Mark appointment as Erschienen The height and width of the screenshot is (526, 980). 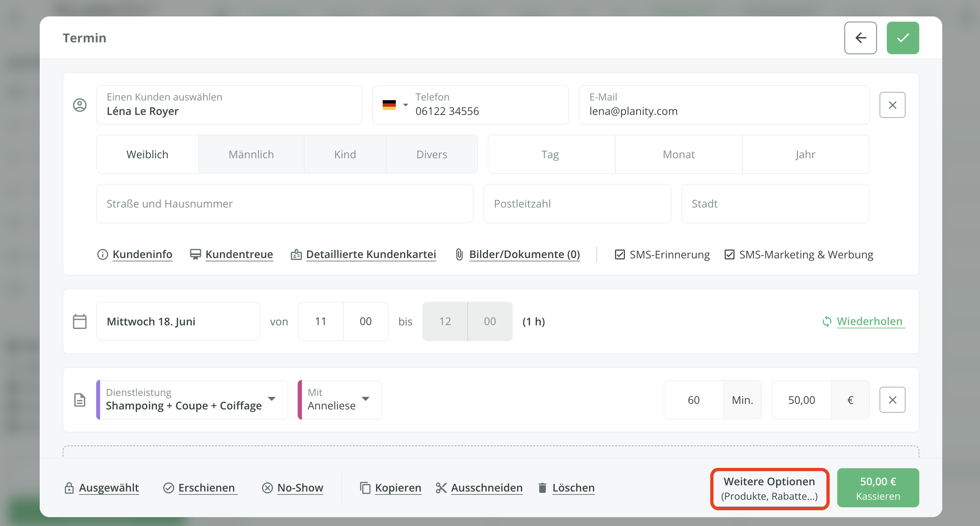click(206, 488)
